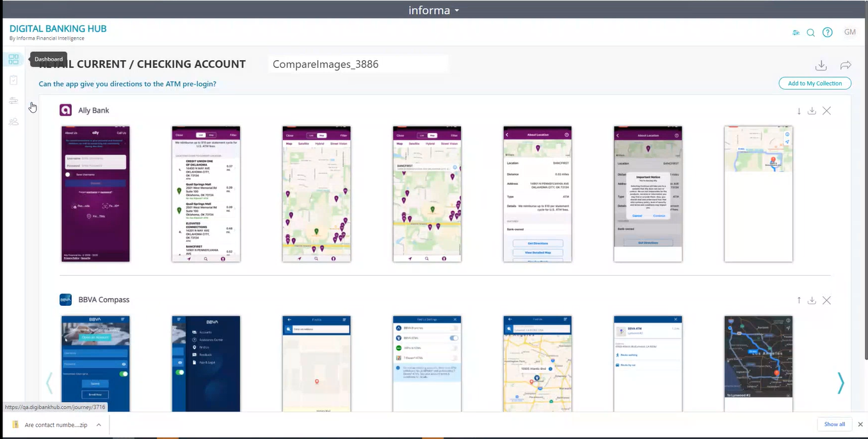868x439 pixels.
Task: Open Ally Bank Important Notice dialog thumbnail
Action: 648,194
